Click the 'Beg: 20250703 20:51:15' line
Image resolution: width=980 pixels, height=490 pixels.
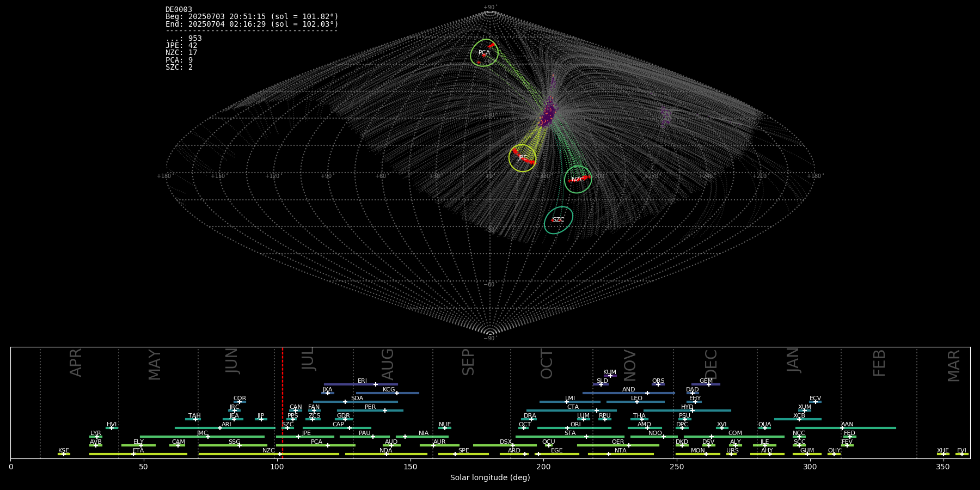click(x=252, y=17)
